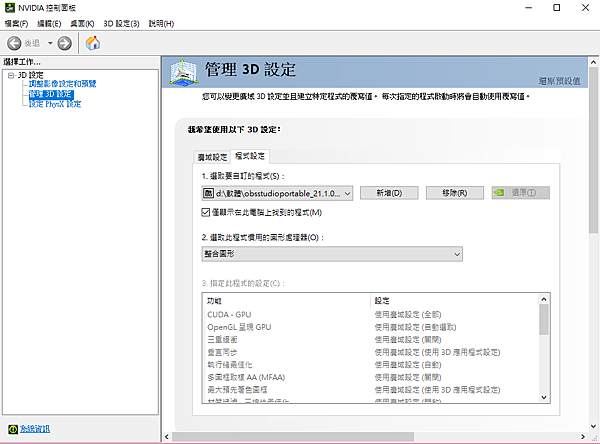Select the CUDA - GPU row

pos(370,315)
